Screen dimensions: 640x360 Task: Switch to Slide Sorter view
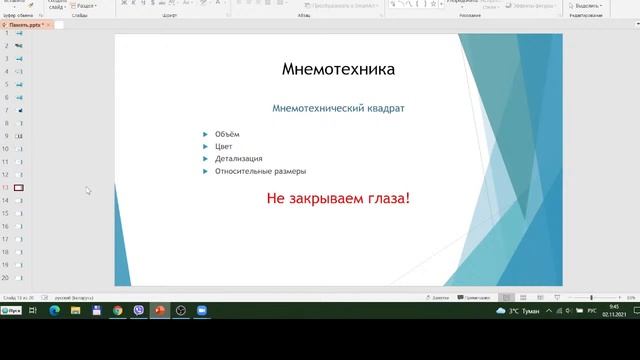coord(523,298)
